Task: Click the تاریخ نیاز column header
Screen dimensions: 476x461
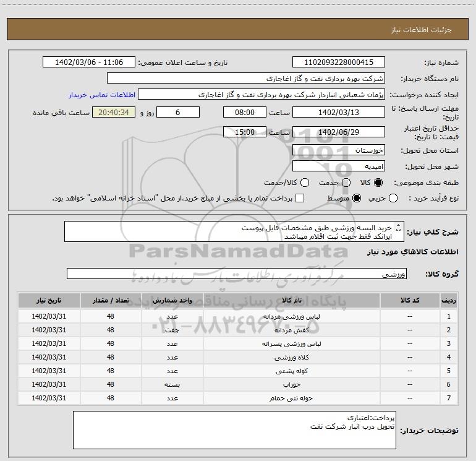Action: (49, 300)
